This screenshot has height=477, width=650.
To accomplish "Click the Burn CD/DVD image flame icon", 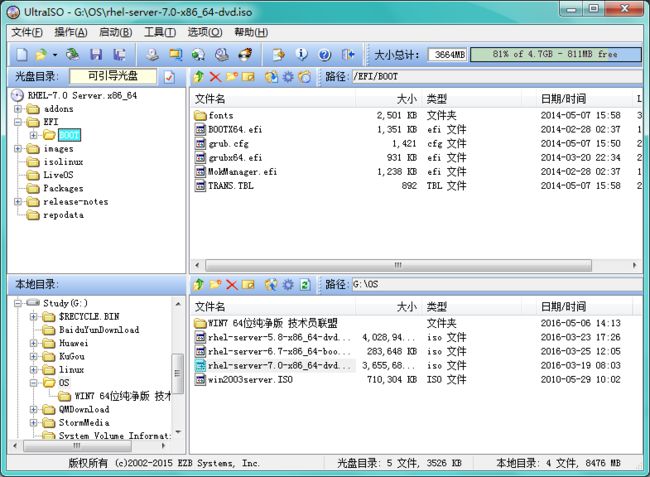I will [245, 54].
